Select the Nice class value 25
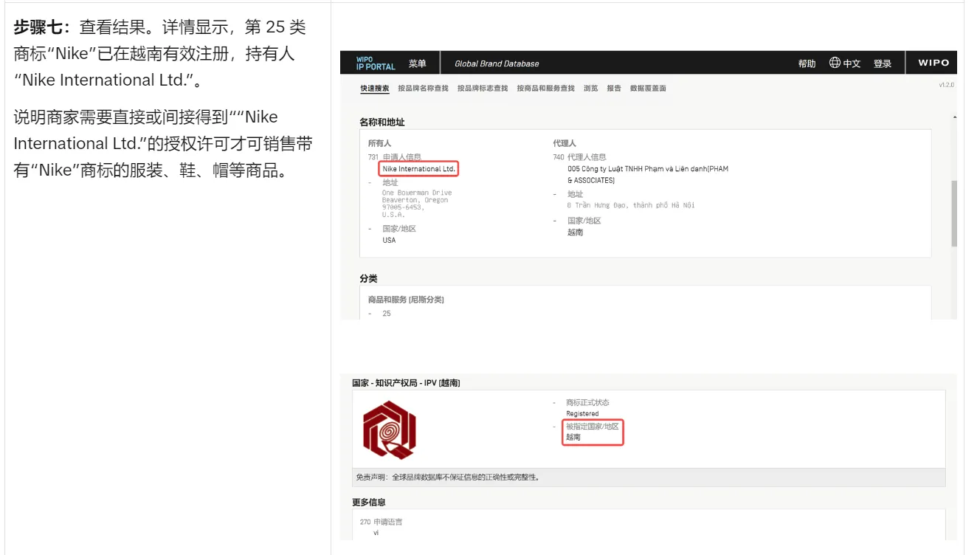Screen dimensions: 980x555 click(387, 314)
